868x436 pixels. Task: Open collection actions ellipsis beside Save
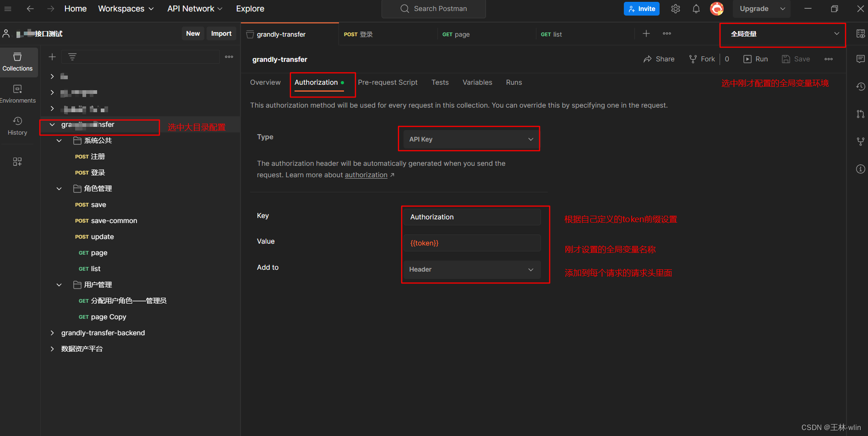(x=829, y=59)
